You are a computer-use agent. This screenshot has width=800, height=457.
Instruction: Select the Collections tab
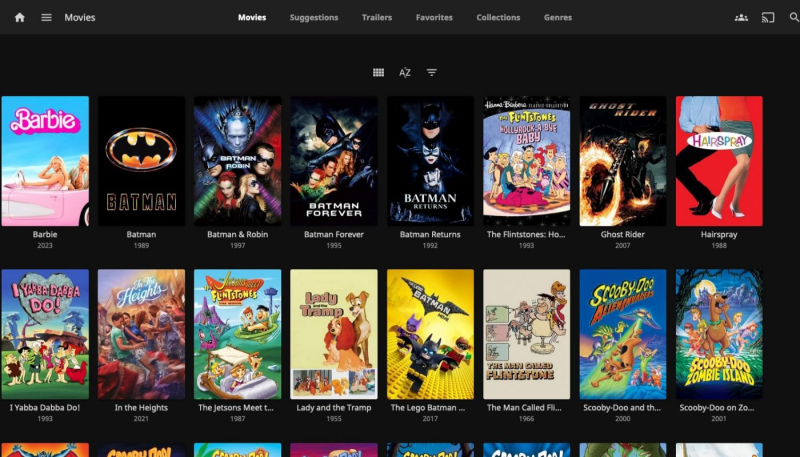(x=498, y=17)
